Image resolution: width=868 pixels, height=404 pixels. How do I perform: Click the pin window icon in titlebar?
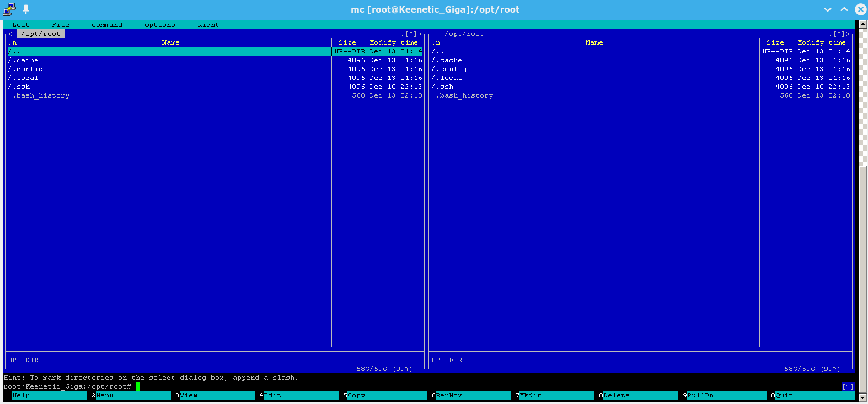[x=26, y=9]
